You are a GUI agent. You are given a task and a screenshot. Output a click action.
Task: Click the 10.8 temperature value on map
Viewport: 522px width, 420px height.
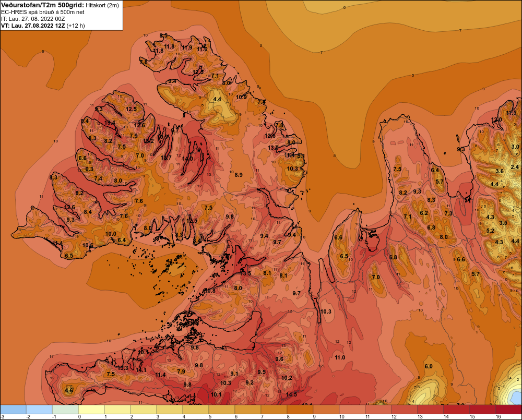pos(210,291)
